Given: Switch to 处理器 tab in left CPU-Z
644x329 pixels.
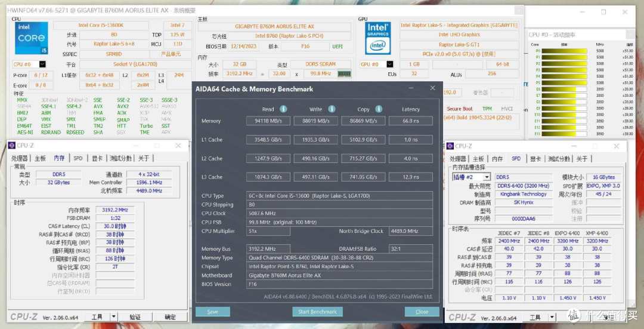Looking at the screenshot, I should coord(19,158).
